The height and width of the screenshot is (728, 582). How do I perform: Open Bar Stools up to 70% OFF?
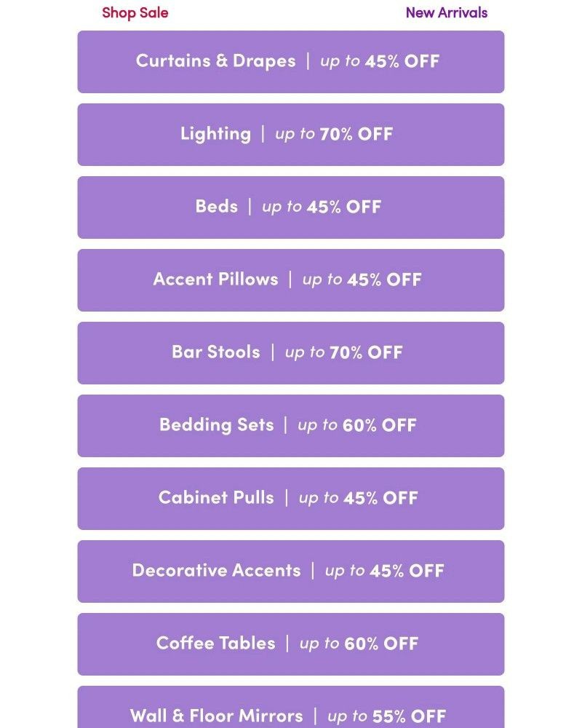291,353
